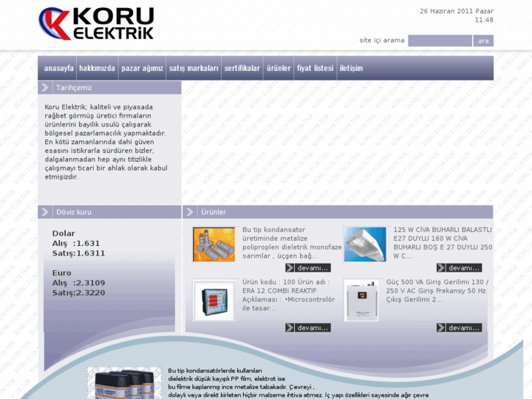Click the Tarihçemiz section title
The width and height of the screenshot is (532, 399).
coord(74,88)
